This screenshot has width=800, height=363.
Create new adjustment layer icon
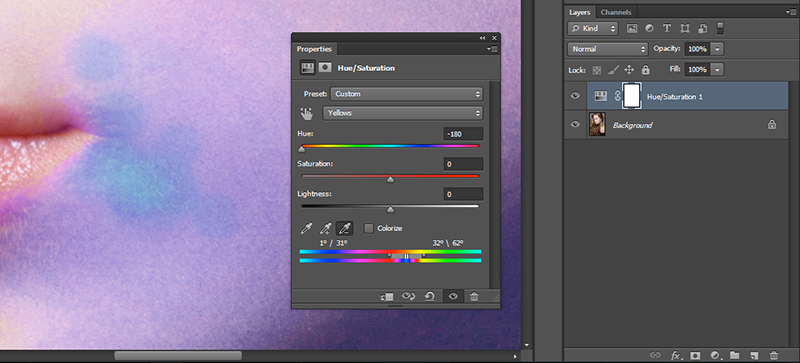tap(715, 355)
